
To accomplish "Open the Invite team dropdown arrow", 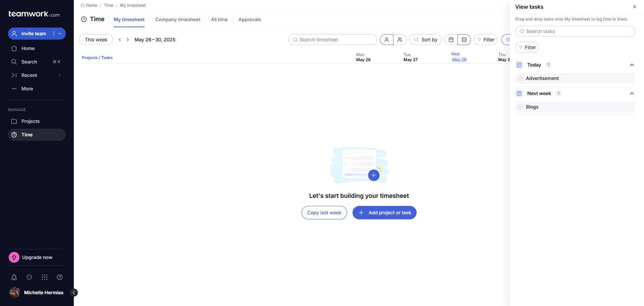I will [x=60, y=34].
